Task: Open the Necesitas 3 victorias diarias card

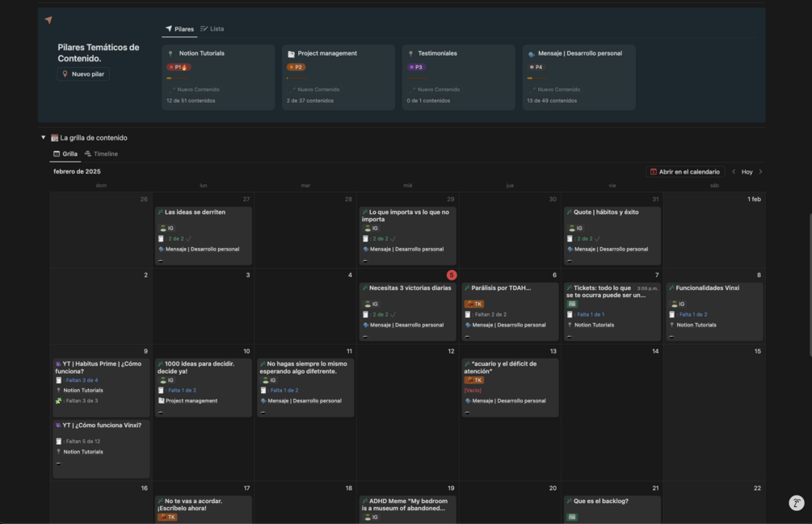Action: click(407, 312)
